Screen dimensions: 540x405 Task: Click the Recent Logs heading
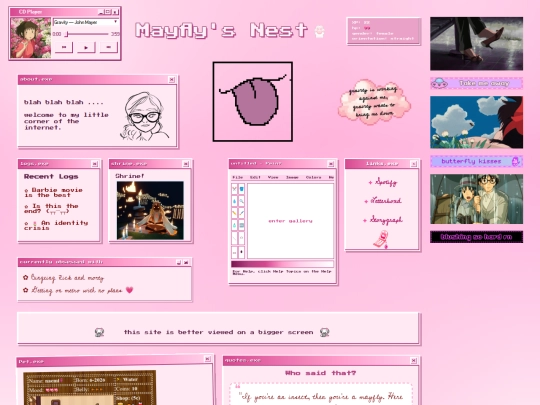click(x=51, y=177)
